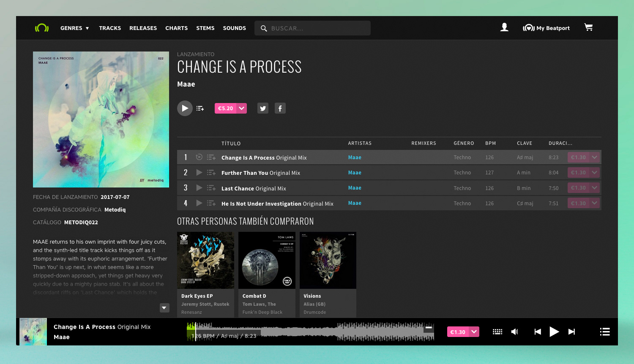Click the METODIQ022 catalog number
This screenshot has width=634, height=364.
pos(81,222)
